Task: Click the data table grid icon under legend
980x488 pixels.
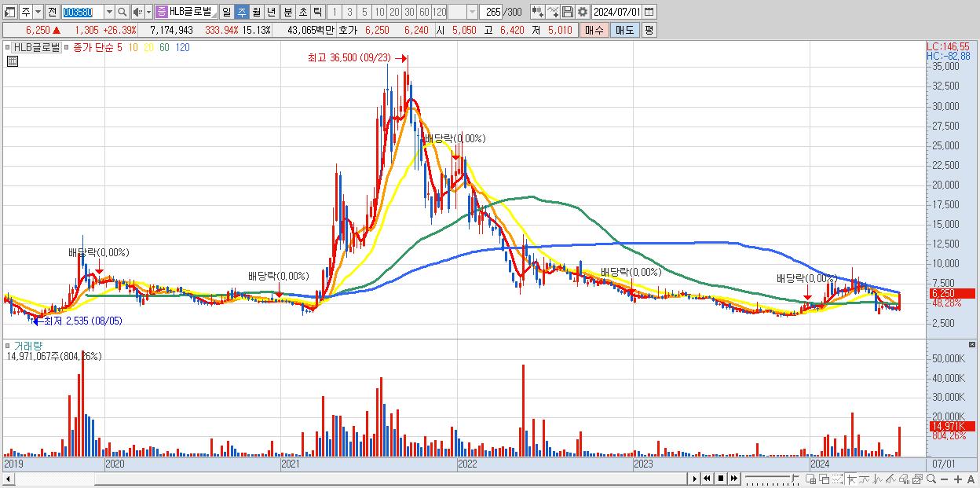Action: [x=13, y=61]
